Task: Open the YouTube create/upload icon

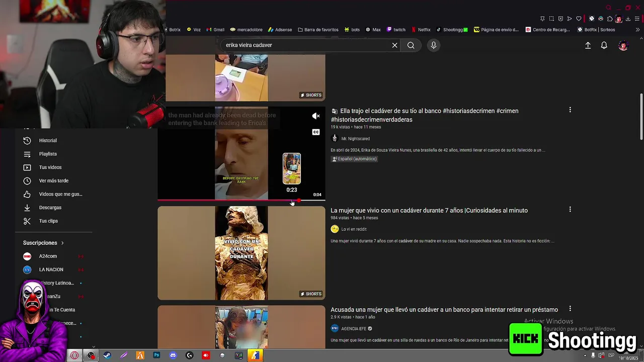Action: coord(588,45)
